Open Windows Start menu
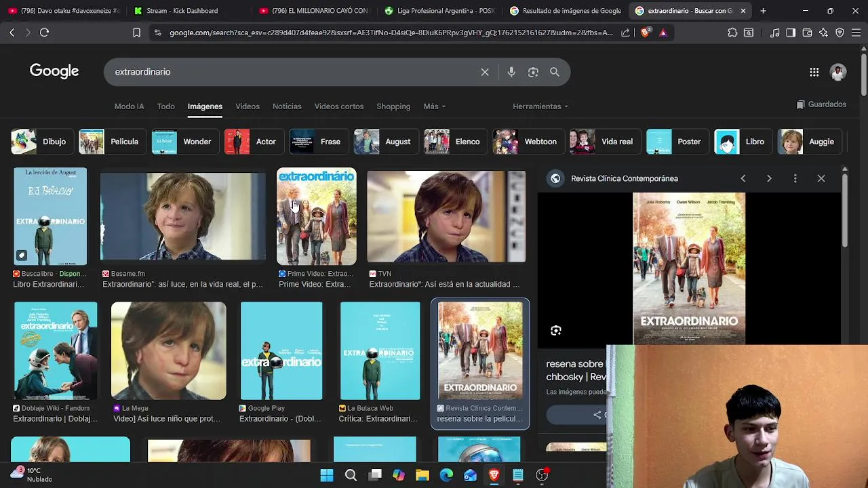The height and width of the screenshot is (488, 868). [326, 475]
